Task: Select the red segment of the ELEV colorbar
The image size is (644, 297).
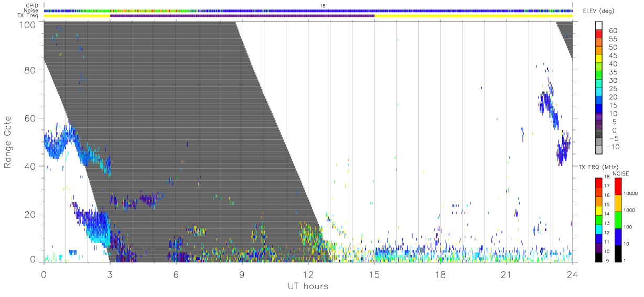Action: pyautogui.click(x=598, y=34)
